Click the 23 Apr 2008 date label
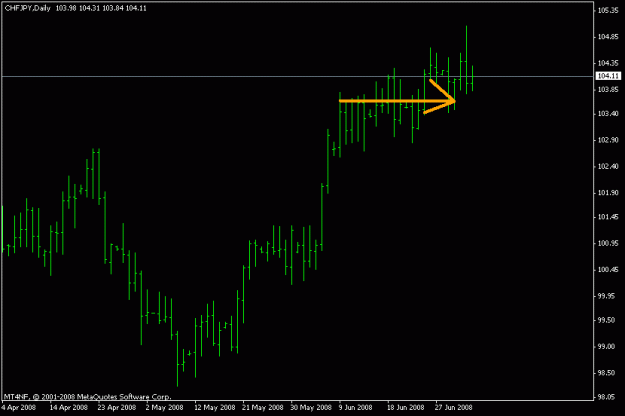Screen dimensions: 625x416 click(117, 407)
